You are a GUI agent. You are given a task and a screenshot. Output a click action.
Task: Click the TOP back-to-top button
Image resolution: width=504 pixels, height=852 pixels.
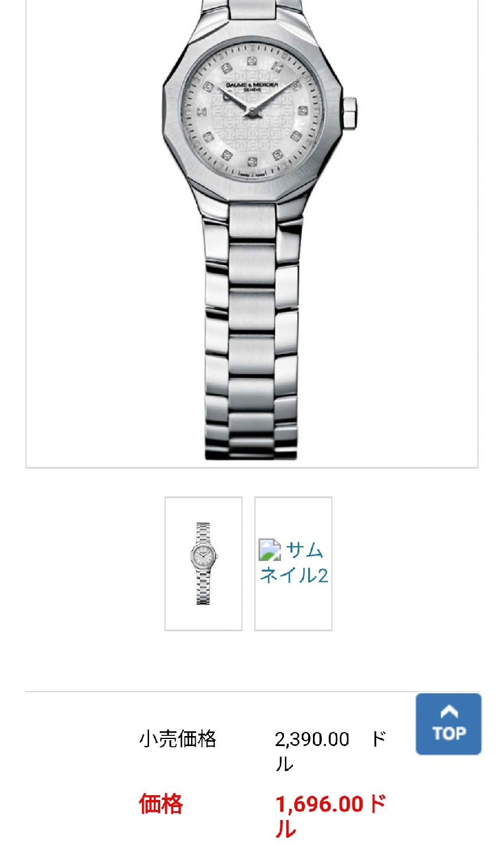tap(448, 724)
